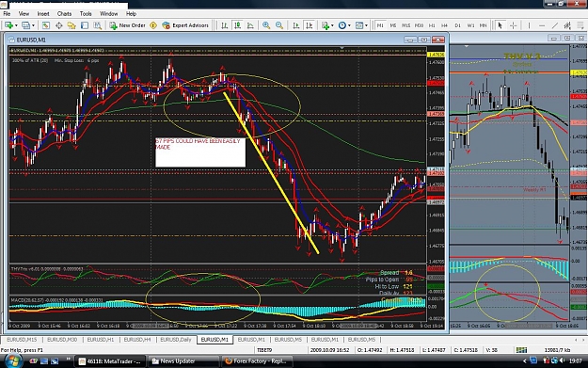Screen dimensions: 588x368
Task: Select the trendline drawing tool
Action: [555, 25]
